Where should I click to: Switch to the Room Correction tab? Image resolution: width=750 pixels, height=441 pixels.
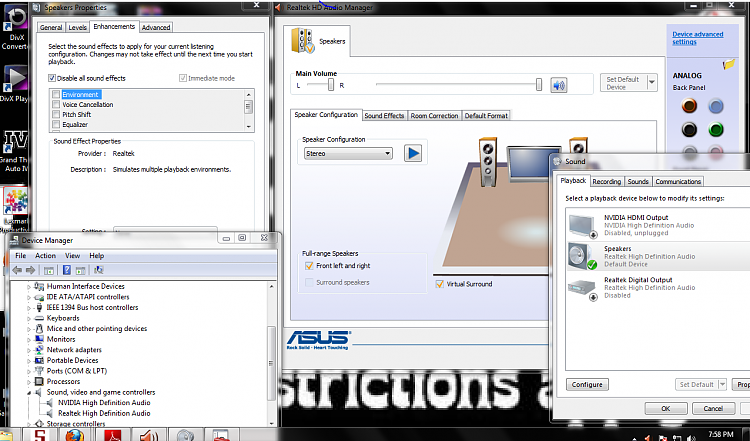[x=434, y=116]
